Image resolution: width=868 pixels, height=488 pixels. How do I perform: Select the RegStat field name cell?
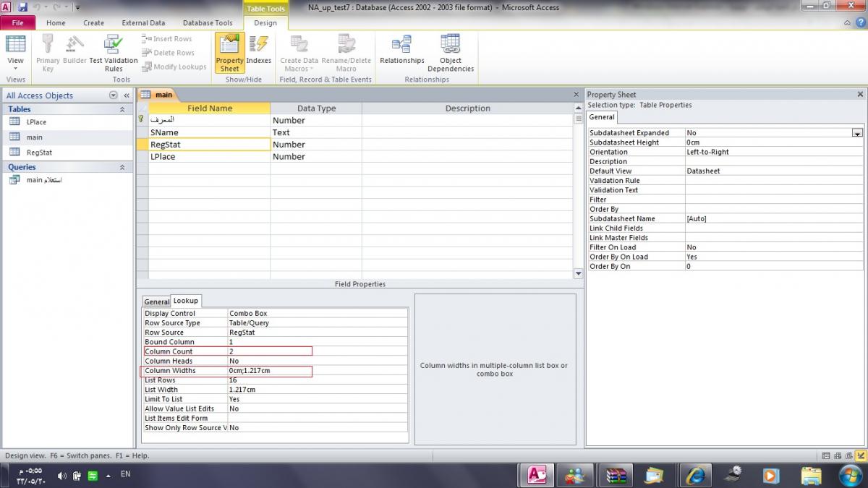coord(209,145)
